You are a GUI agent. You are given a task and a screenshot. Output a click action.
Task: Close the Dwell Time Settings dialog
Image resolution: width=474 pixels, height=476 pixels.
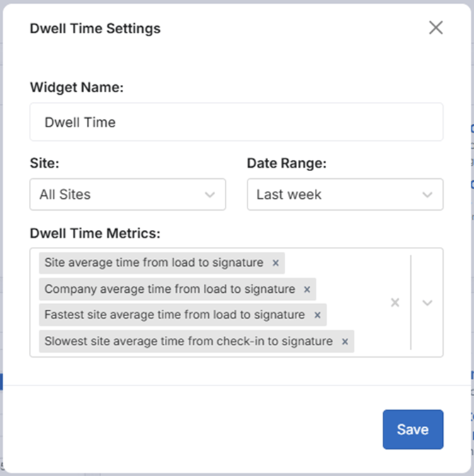point(436,28)
